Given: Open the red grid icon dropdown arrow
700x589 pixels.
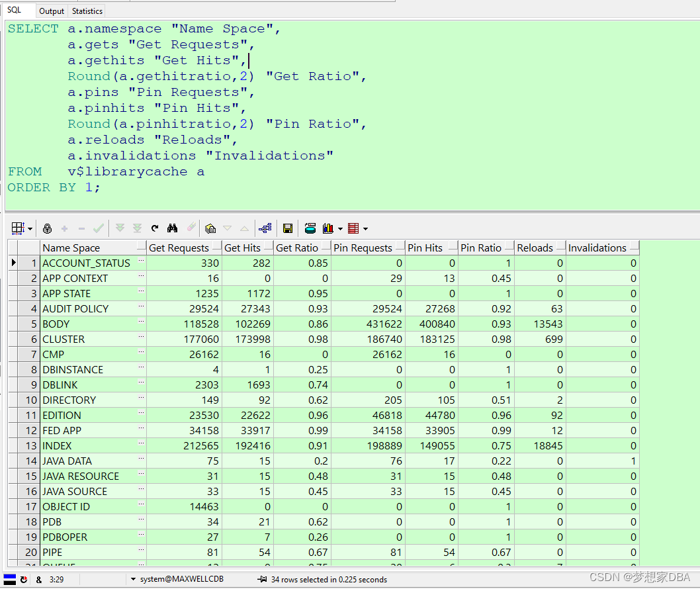Looking at the screenshot, I should click(x=366, y=228).
